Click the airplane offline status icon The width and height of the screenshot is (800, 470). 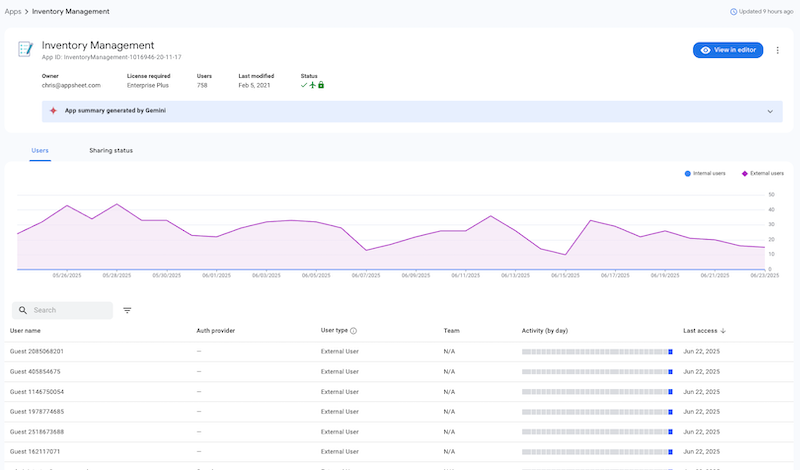313,85
